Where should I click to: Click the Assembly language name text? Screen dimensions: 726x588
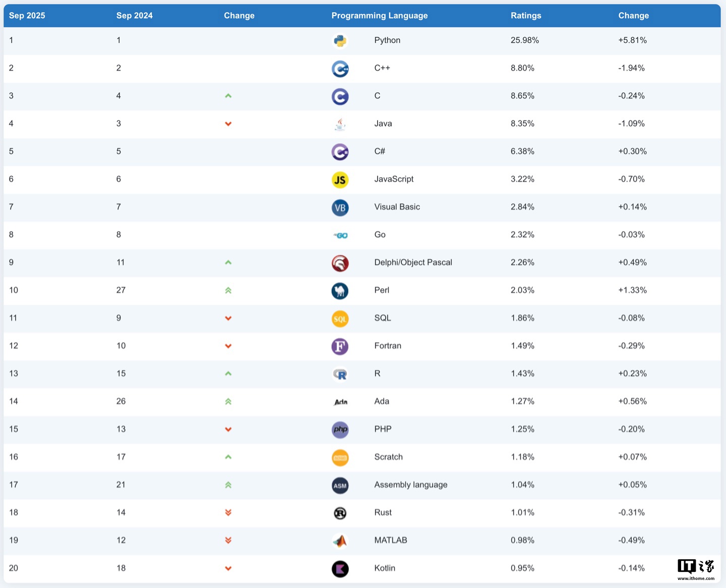(410, 485)
